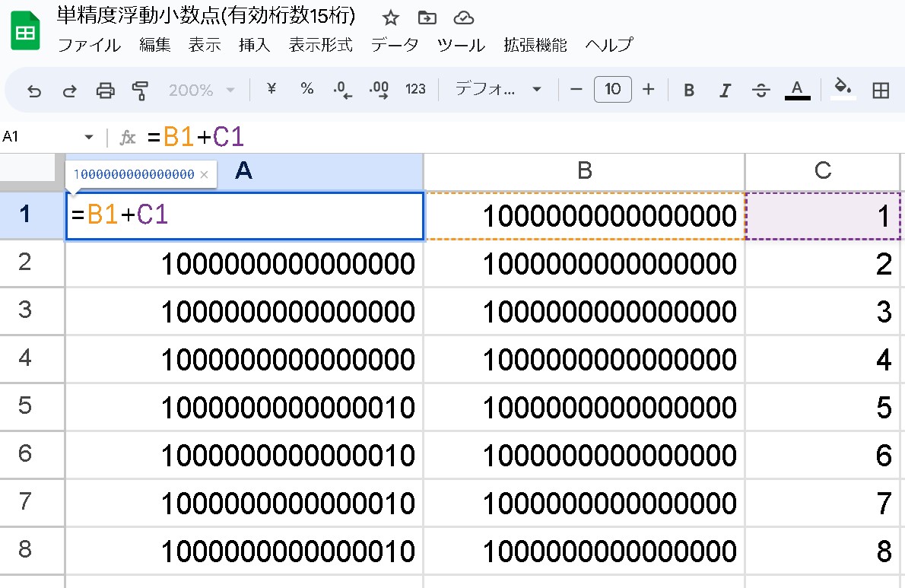Viewport: 905px width, 588px height.
Task: Apply percent format
Action: tap(306, 89)
